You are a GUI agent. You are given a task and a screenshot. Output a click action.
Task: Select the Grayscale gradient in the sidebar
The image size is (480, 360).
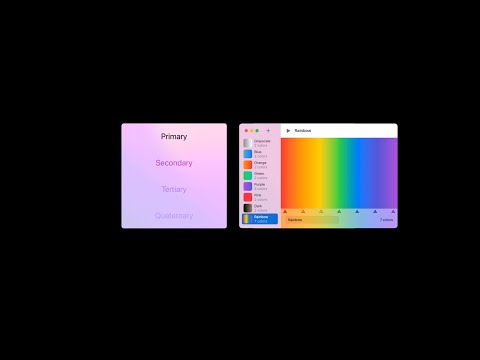pyautogui.click(x=260, y=143)
